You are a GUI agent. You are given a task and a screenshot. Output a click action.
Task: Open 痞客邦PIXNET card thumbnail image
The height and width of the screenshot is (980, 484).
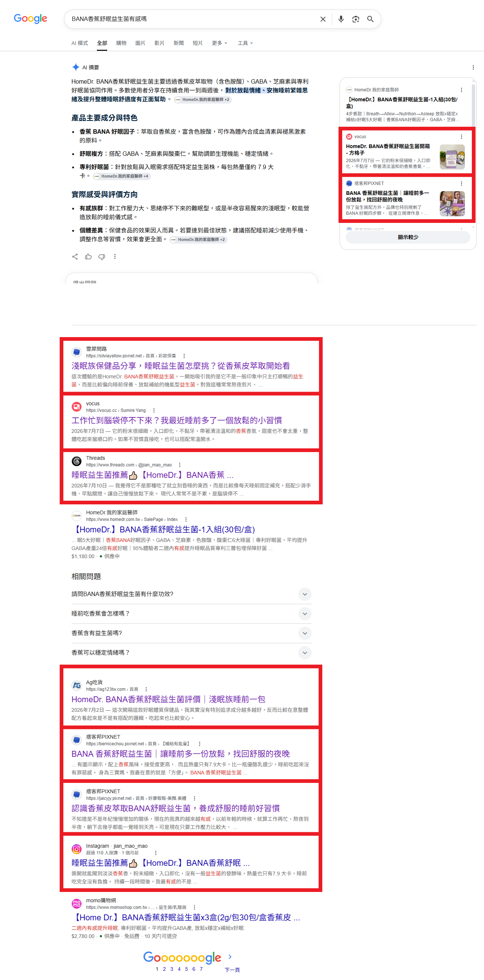[x=452, y=203]
